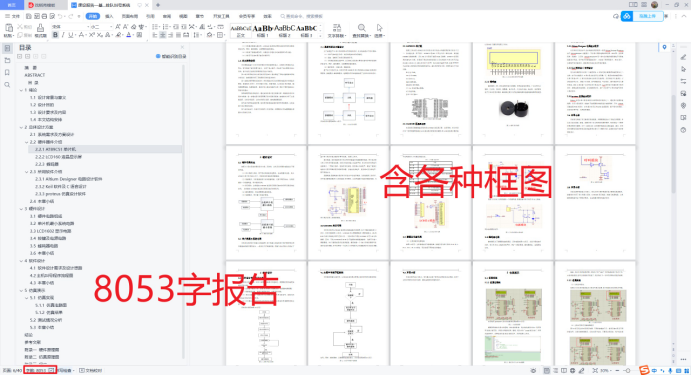The image size is (692, 376).
Task: Open the Home start tab
Action: click(12, 5)
